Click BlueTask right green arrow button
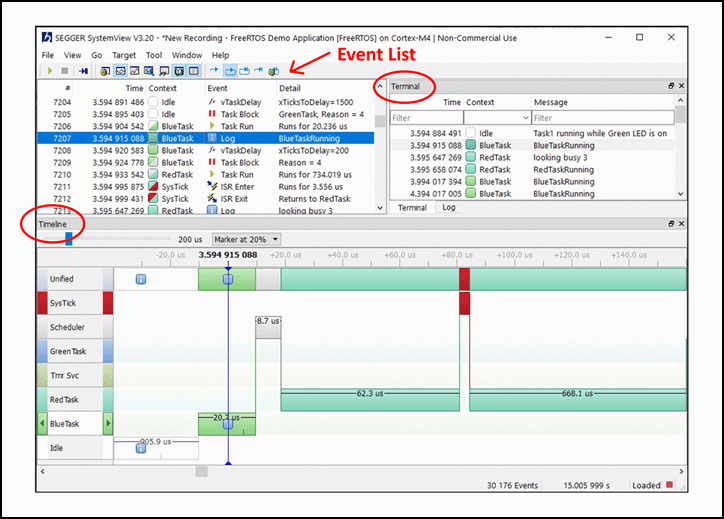724x519 pixels. [108, 423]
